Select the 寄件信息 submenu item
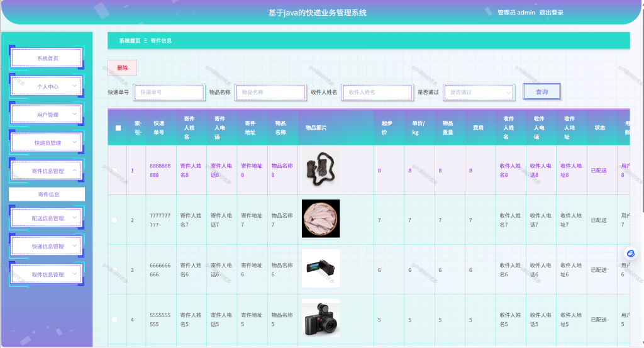The image size is (644, 348). tap(47, 194)
